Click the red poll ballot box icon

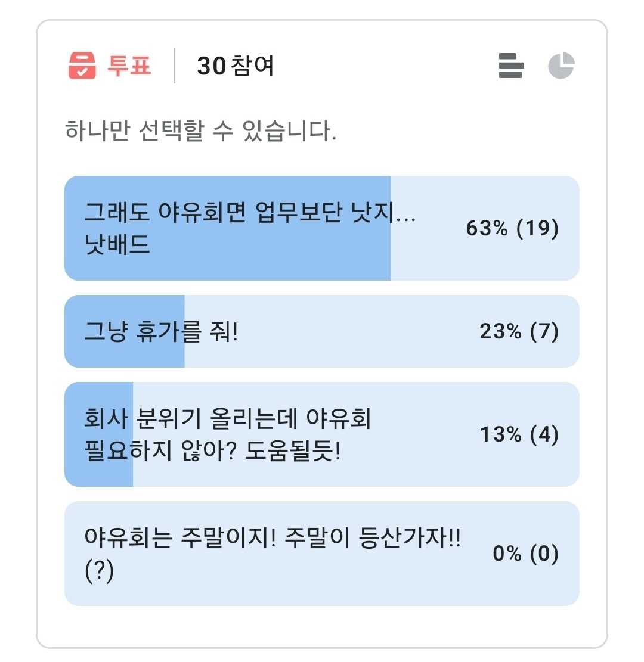click(82, 66)
